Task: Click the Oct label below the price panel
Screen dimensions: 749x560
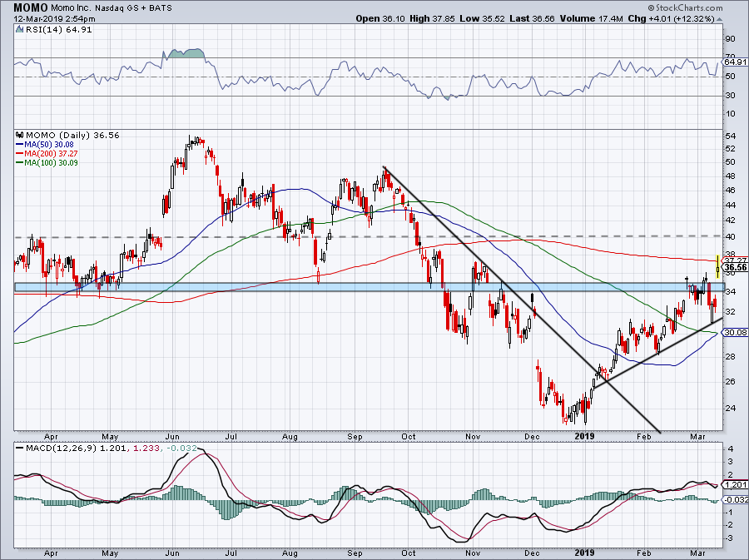Action: 409,436
